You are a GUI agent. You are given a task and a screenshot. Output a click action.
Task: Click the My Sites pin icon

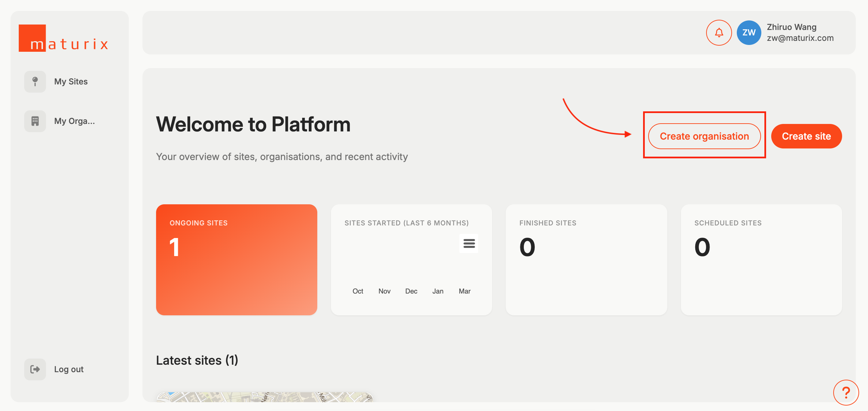[x=35, y=82]
